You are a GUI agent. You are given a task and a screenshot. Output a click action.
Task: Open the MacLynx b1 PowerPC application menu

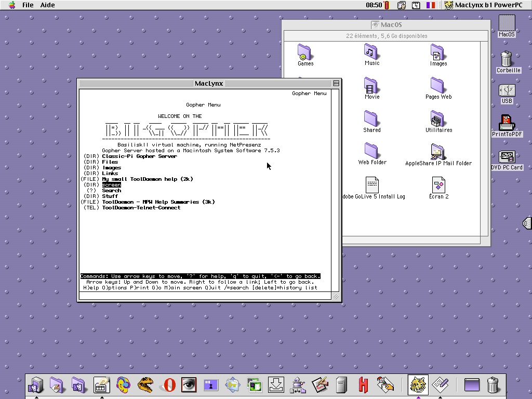[484, 5]
